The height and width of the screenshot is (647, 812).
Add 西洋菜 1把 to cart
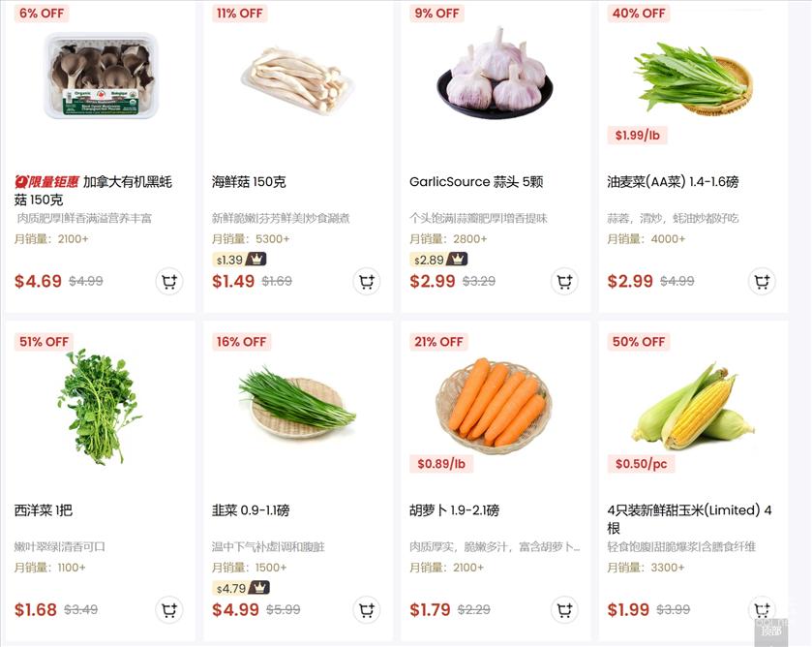tap(169, 610)
